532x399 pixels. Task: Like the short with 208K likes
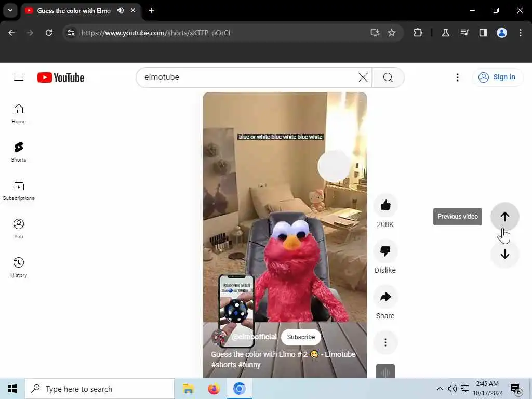tap(385, 205)
